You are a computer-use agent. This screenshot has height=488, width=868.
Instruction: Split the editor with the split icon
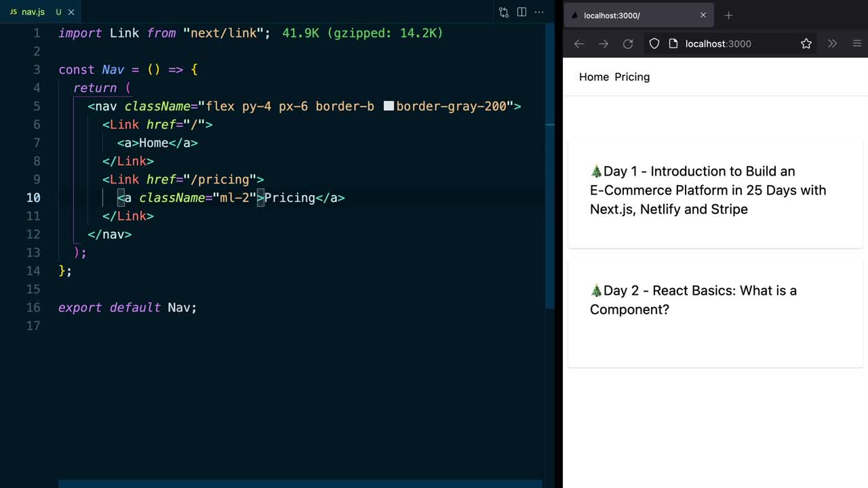(521, 12)
